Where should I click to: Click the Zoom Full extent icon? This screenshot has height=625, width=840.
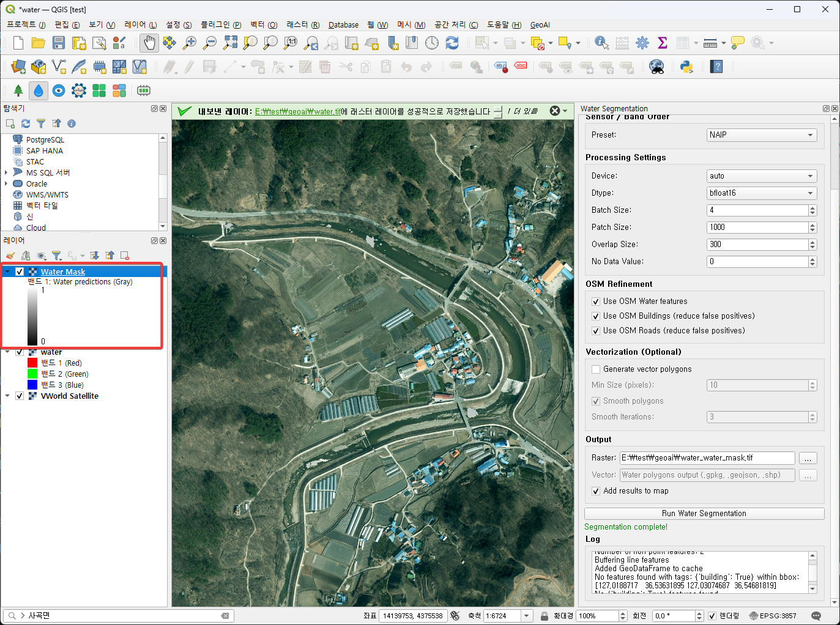point(230,43)
